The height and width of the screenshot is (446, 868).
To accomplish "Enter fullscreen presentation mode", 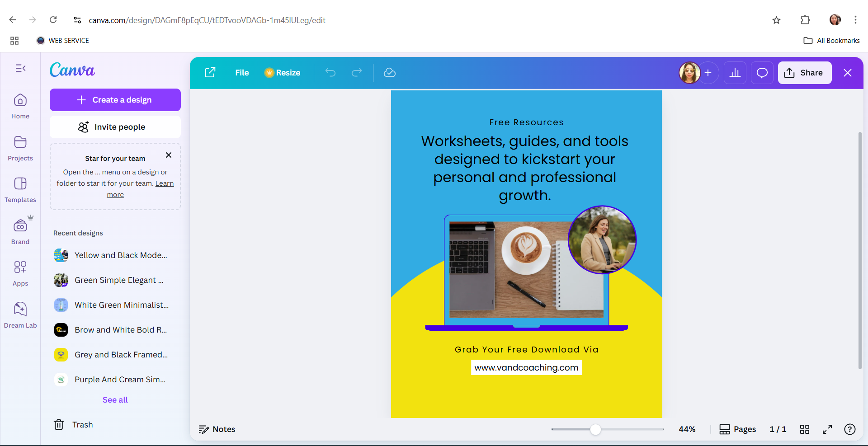I will click(827, 429).
